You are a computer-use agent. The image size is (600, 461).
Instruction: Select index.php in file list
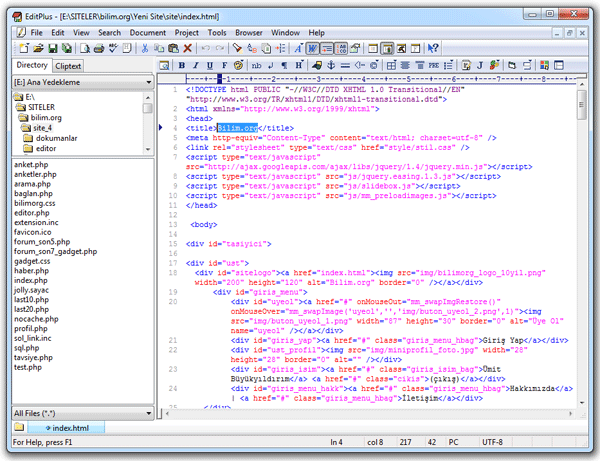click(31, 280)
